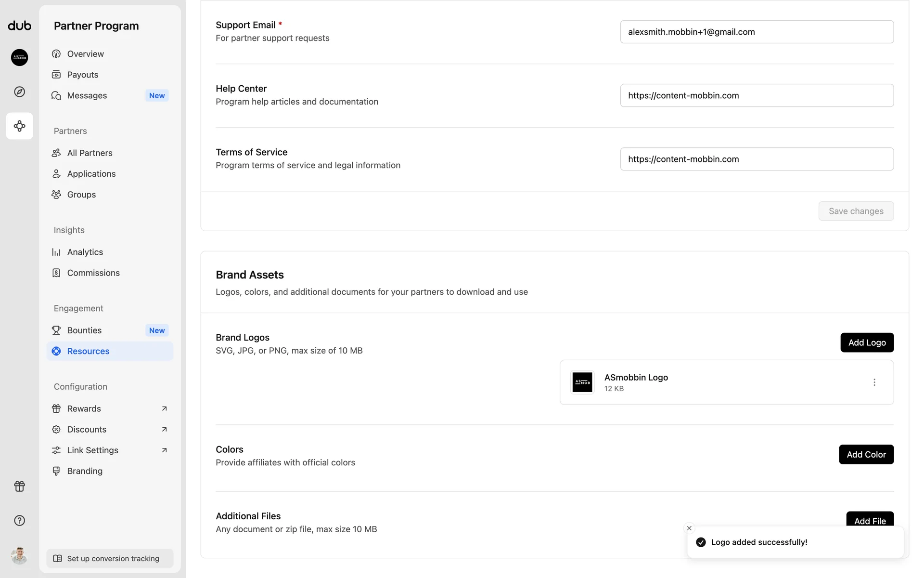Go to Bounties section
The image size is (924, 578).
pyautogui.click(x=85, y=330)
